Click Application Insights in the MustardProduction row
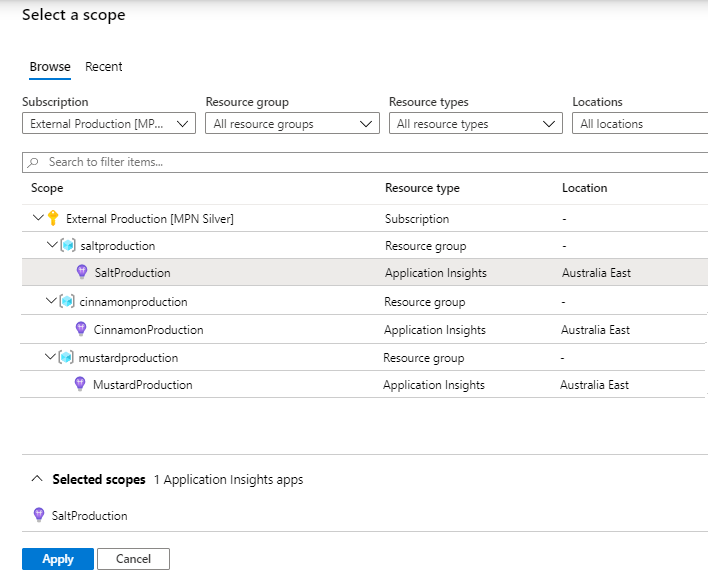The image size is (708, 578). pyautogui.click(x=434, y=385)
